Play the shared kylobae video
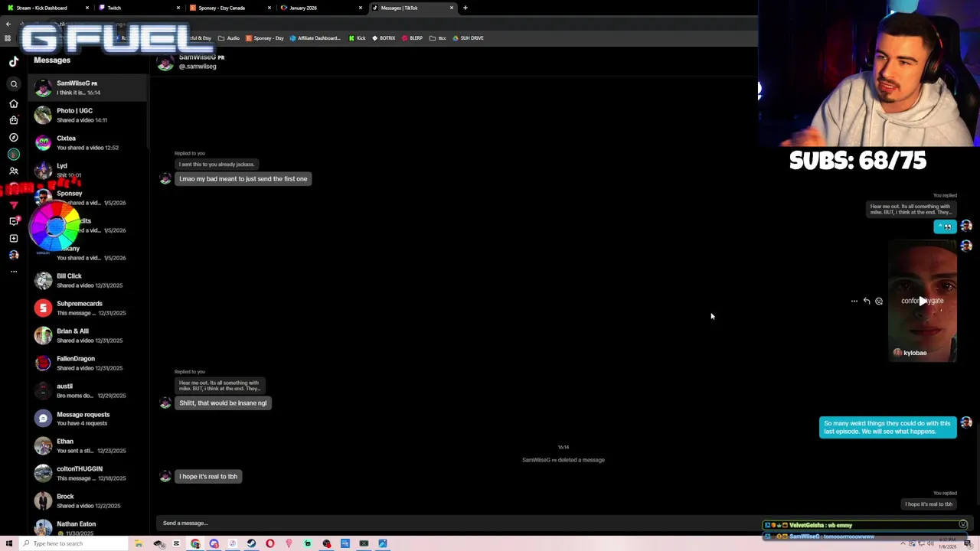 click(923, 301)
